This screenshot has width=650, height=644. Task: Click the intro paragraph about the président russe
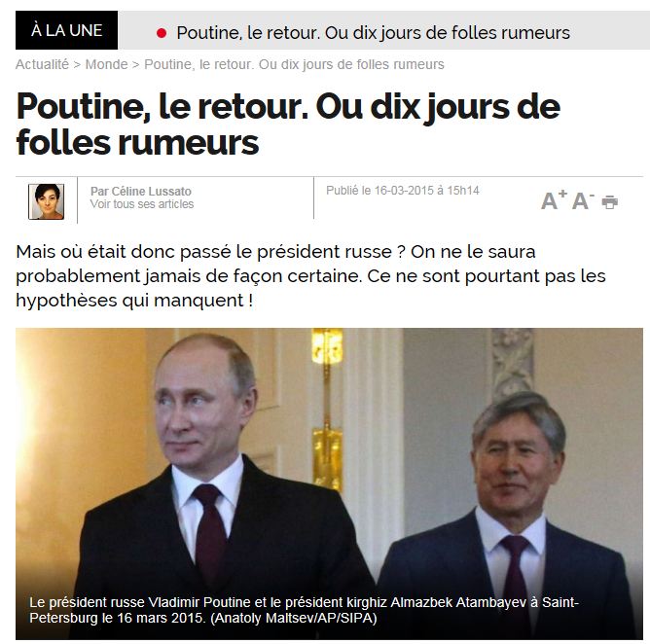pyautogui.click(x=310, y=276)
